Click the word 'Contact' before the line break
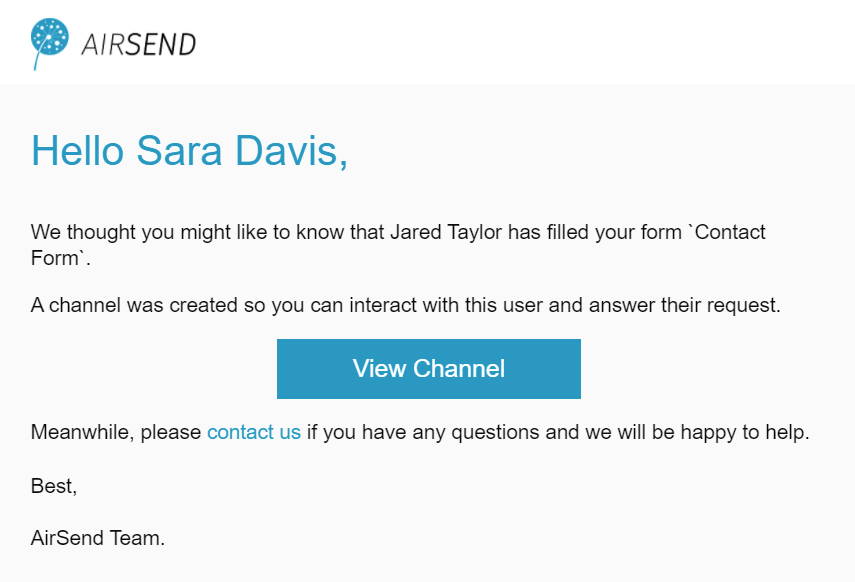This screenshot has height=582, width=855. click(x=729, y=232)
